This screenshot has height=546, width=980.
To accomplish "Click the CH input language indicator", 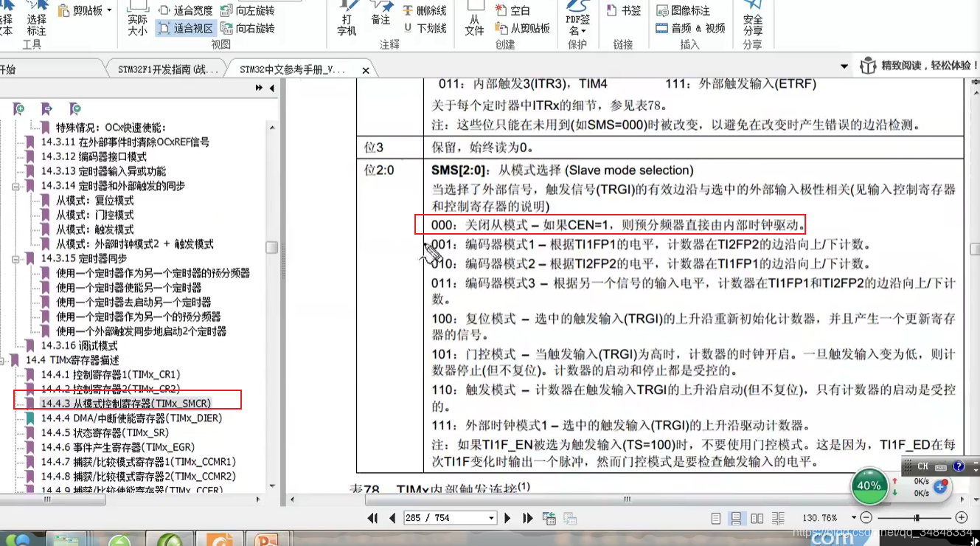I will 922,466.
